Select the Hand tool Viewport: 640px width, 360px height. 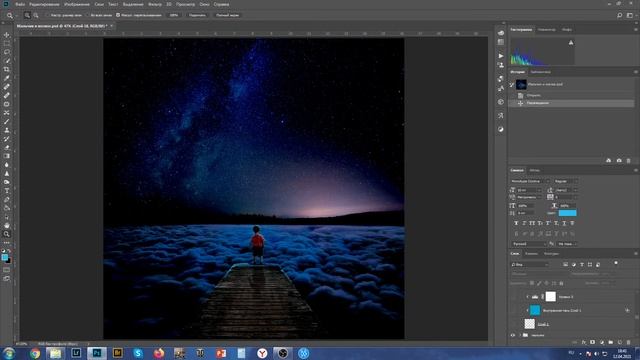(x=7, y=225)
